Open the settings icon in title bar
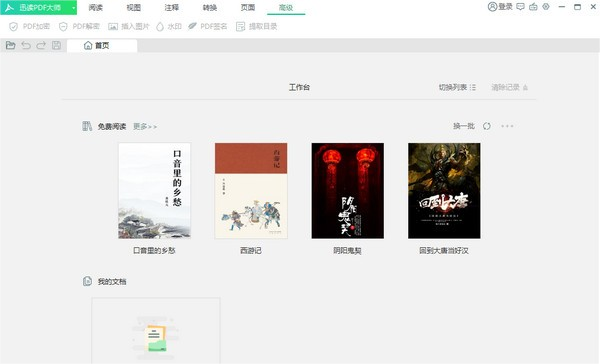Screen dimensions: 600x364 click(546, 7)
